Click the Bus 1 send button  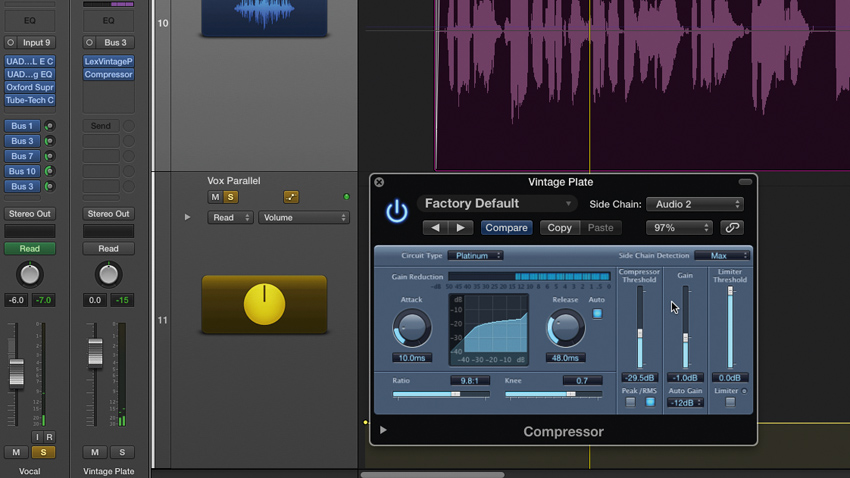tap(22, 126)
